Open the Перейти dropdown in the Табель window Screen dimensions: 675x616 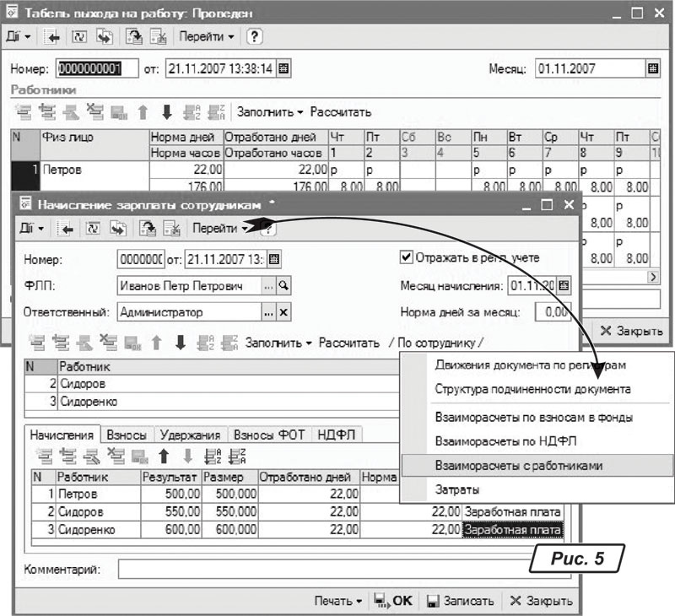(x=207, y=37)
